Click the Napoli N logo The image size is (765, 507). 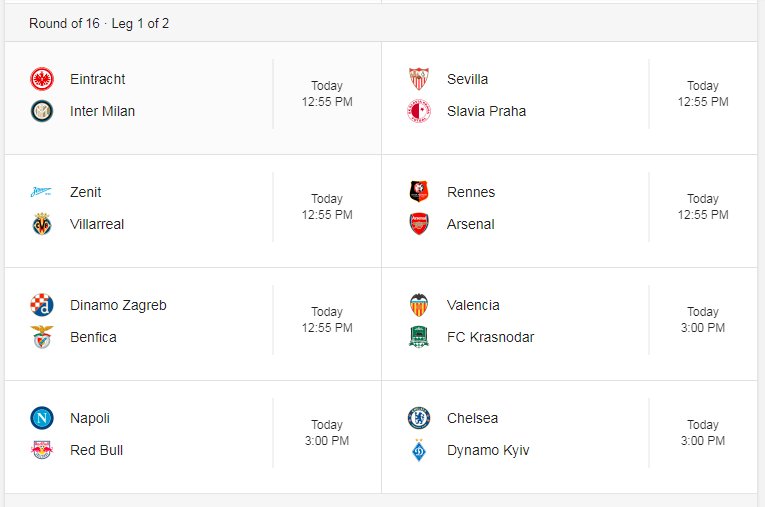pyautogui.click(x=42, y=418)
